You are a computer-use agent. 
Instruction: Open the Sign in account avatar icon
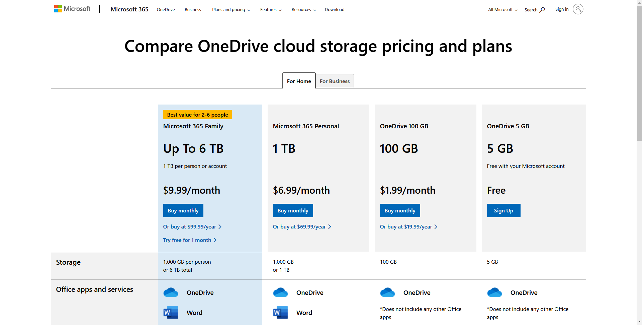[578, 9]
